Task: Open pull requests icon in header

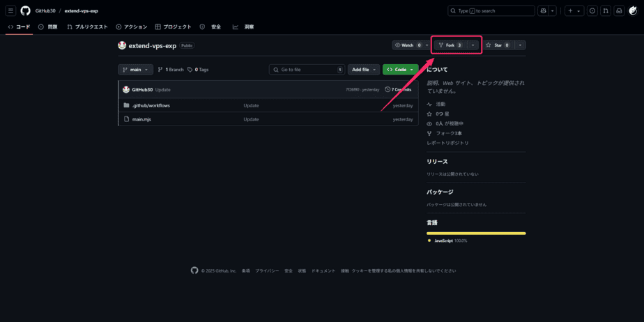Action: pos(606,11)
